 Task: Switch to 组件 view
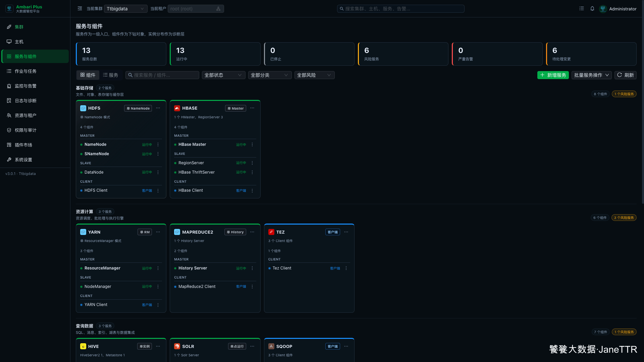(x=88, y=75)
